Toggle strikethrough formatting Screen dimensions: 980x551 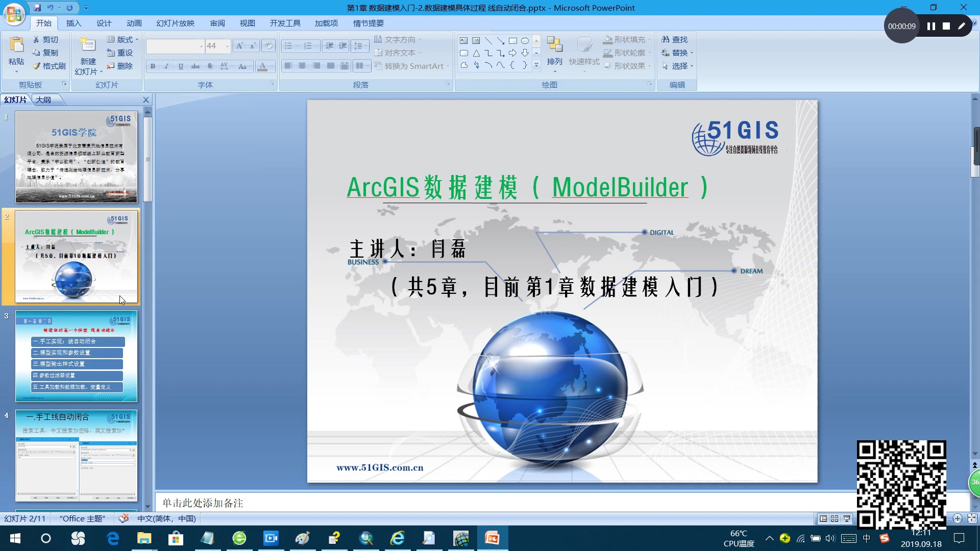tap(195, 66)
